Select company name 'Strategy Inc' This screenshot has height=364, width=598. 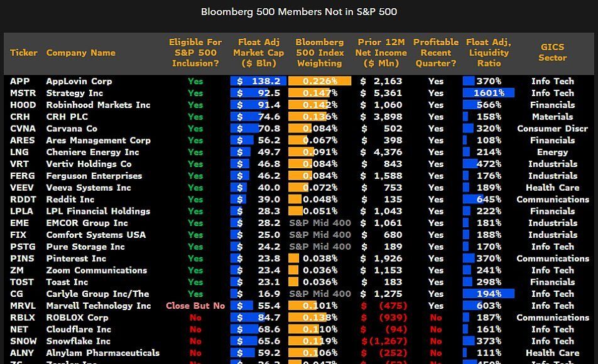pos(74,93)
